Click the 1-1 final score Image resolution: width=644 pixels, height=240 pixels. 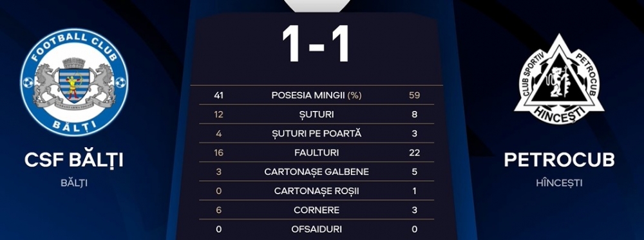pyautogui.click(x=316, y=44)
